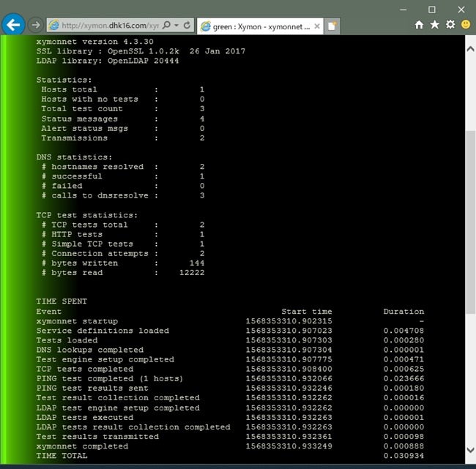Click the vertical scrollbar thumb

tap(470, 222)
